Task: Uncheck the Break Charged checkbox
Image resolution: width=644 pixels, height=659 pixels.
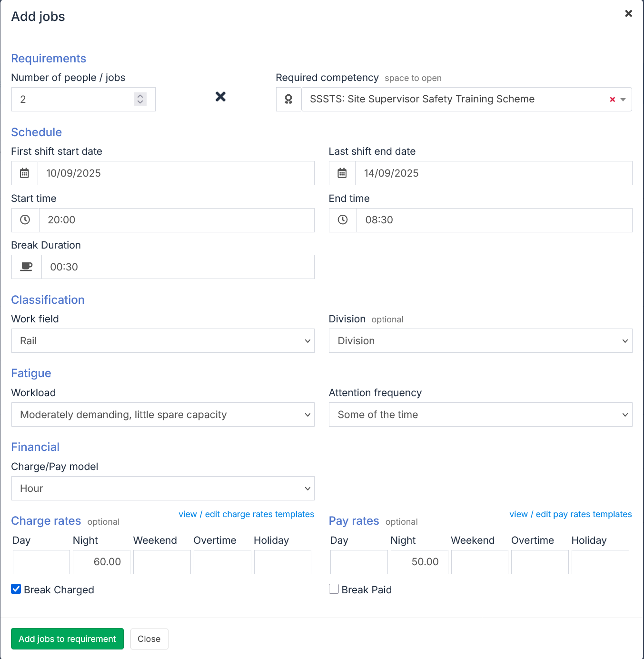Action: [16, 589]
